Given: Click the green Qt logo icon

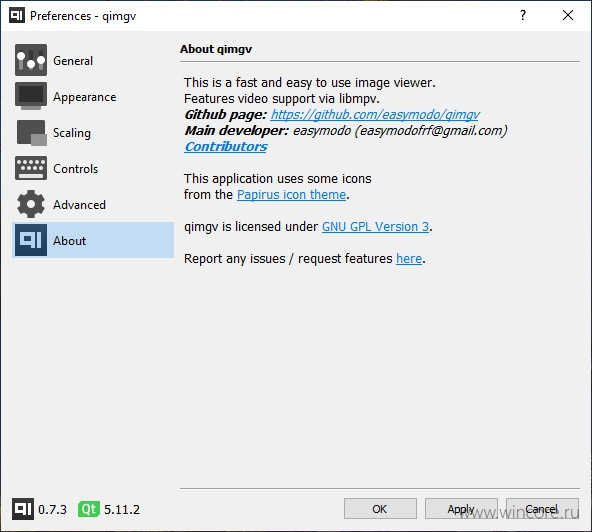Looking at the screenshot, I should click(x=89, y=509).
